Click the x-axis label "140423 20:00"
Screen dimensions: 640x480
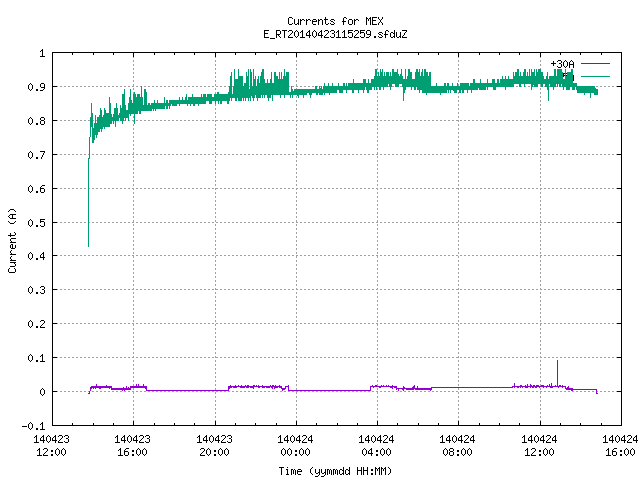pyautogui.click(x=214, y=446)
